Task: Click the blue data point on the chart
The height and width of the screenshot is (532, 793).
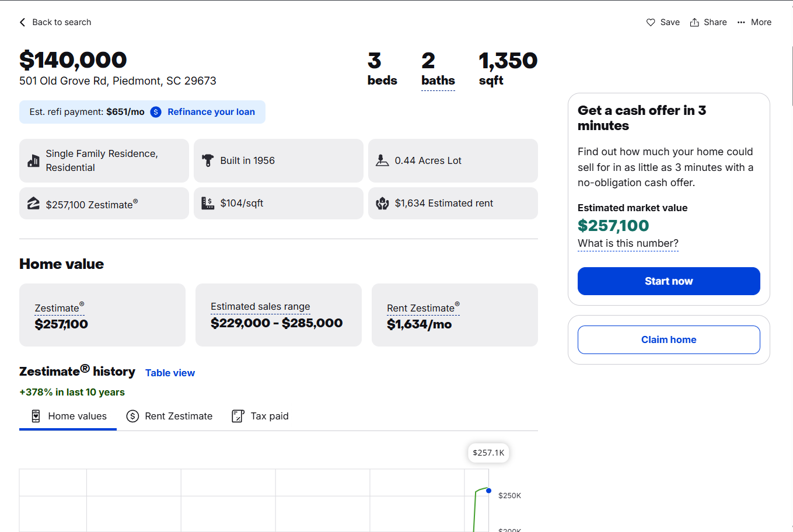Action: tap(488, 491)
